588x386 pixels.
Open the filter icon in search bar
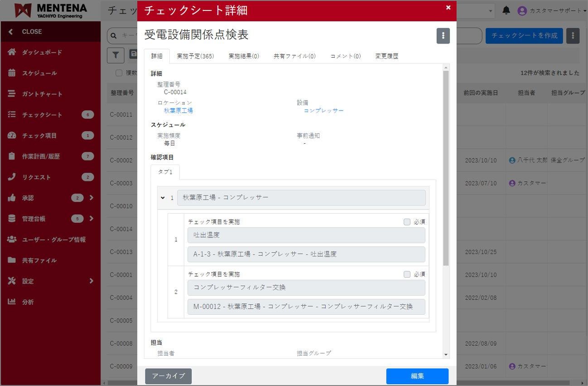coord(116,55)
